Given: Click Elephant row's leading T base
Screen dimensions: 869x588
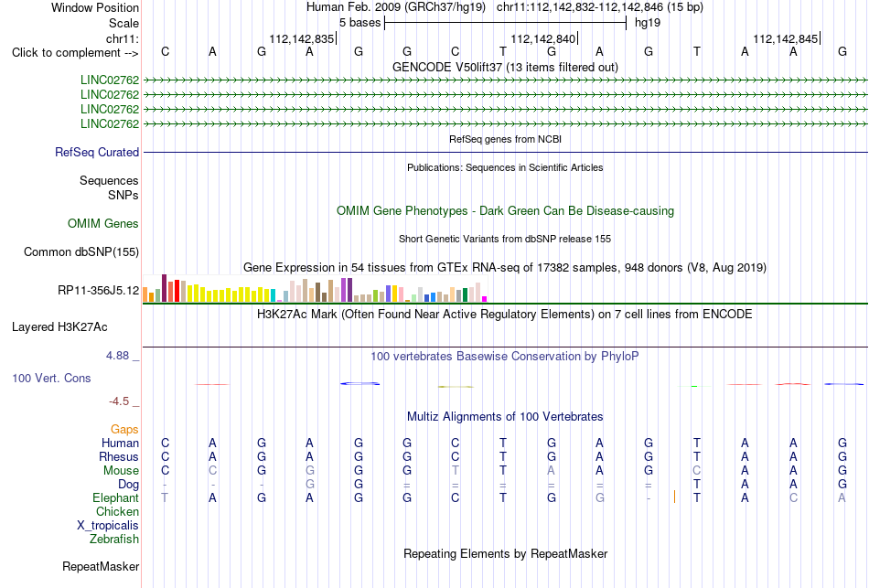Looking at the screenshot, I should pos(165,497).
